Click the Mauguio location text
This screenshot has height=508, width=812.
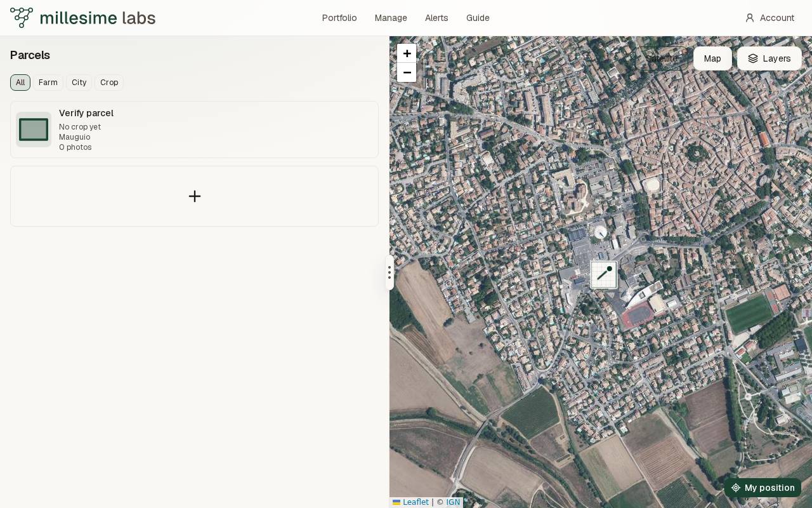pyautogui.click(x=75, y=137)
